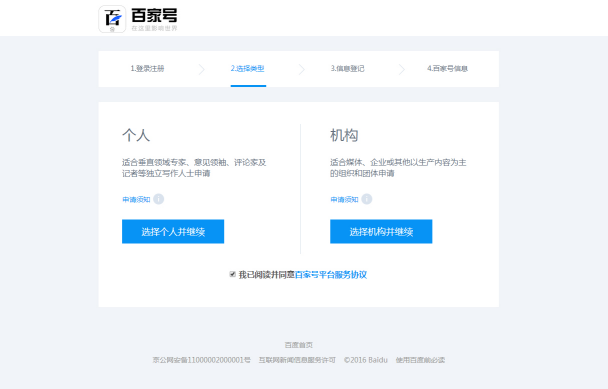The width and height of the screenshot is (608, 389).
Task: Click the info icon beside 机构 申请须知
Action: click(x=367, y=199)
